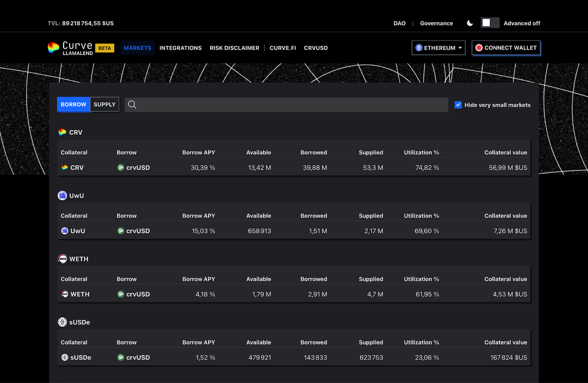Open the Integrations page
Screen dimensions: 588x383
pos(180,48)
